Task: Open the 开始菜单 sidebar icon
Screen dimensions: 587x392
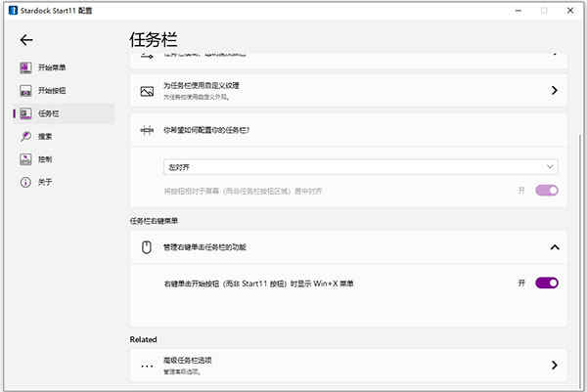Action: (x=25, y=67)
